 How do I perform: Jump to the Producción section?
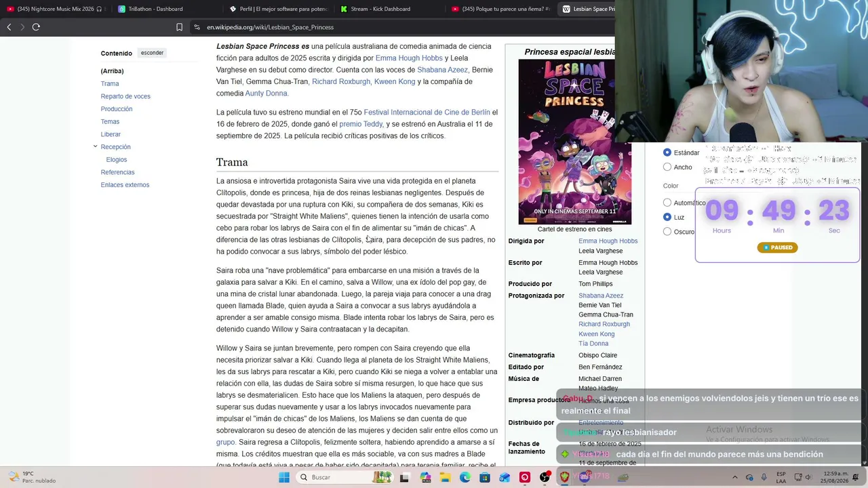(x=117, y=109)
